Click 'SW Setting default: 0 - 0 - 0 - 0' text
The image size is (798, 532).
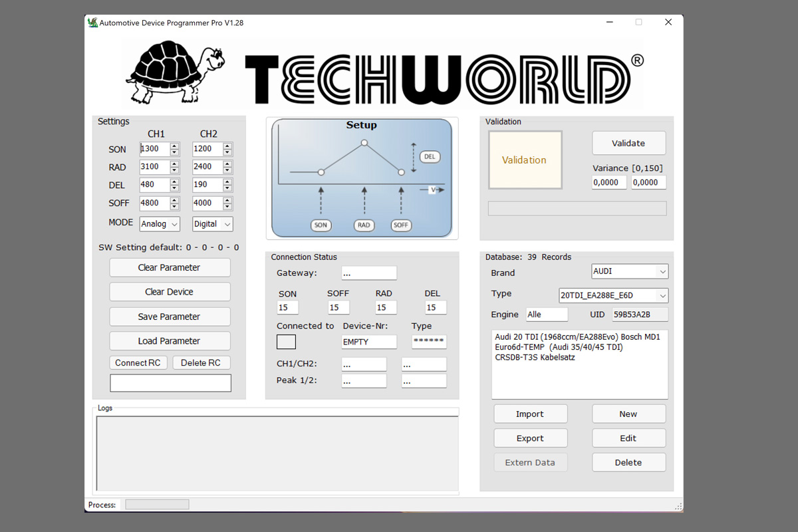(169, 247)
